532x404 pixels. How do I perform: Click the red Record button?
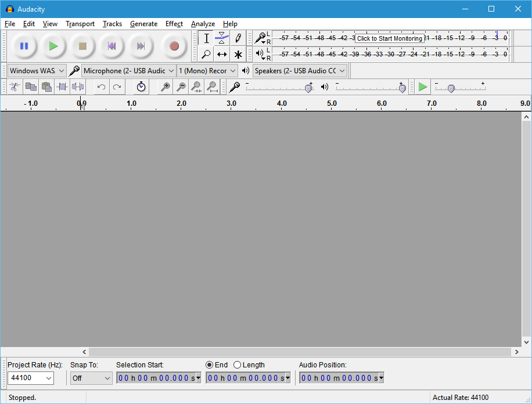pos(174,46)
